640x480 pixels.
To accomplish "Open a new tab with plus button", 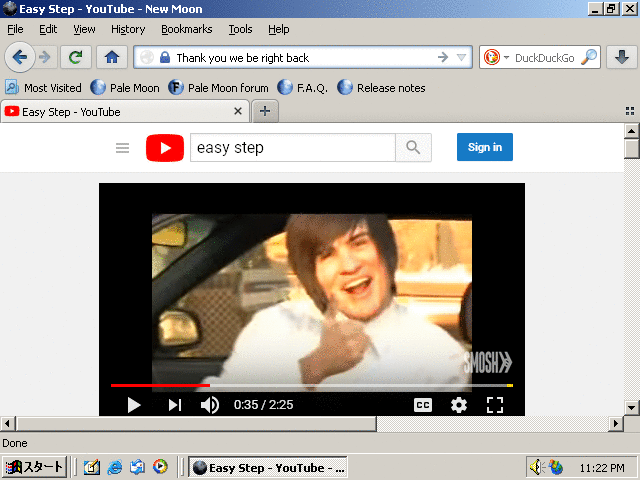I will coord(265,111).
